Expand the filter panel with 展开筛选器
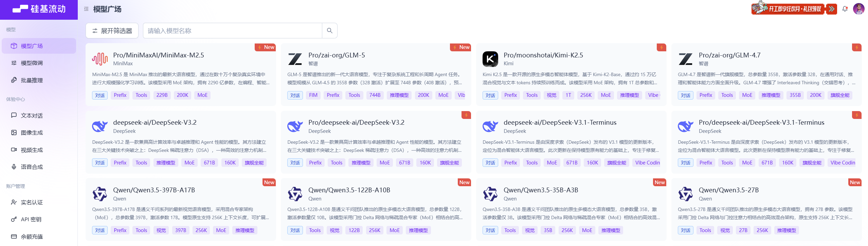The height and width of the screenshot is (246, 868). coord(112,31)
